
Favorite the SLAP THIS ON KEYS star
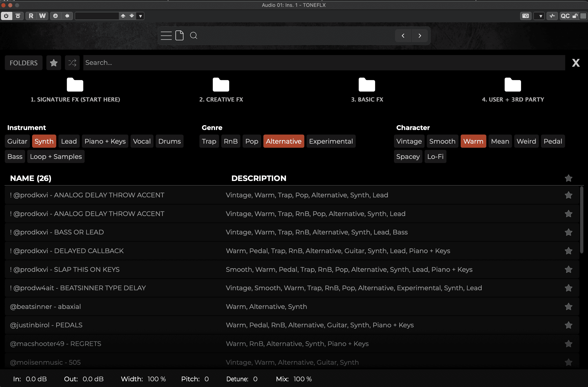tap(568, 270)
